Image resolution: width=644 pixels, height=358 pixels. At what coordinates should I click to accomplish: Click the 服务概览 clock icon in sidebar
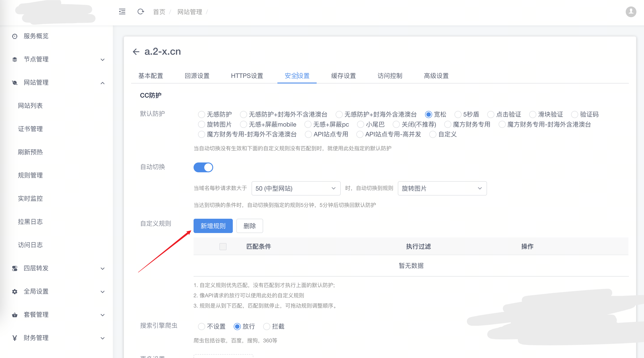14,36
